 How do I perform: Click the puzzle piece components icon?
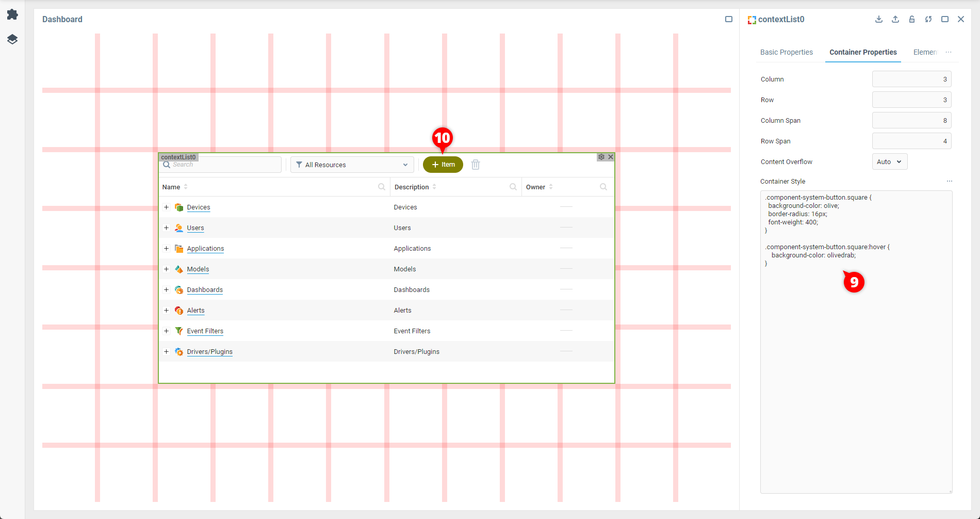pyautogui.click(x=12, y=14)
